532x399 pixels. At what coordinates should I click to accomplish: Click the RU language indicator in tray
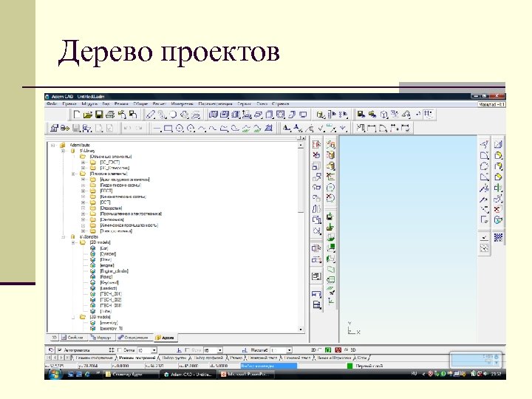click(414, 374)
